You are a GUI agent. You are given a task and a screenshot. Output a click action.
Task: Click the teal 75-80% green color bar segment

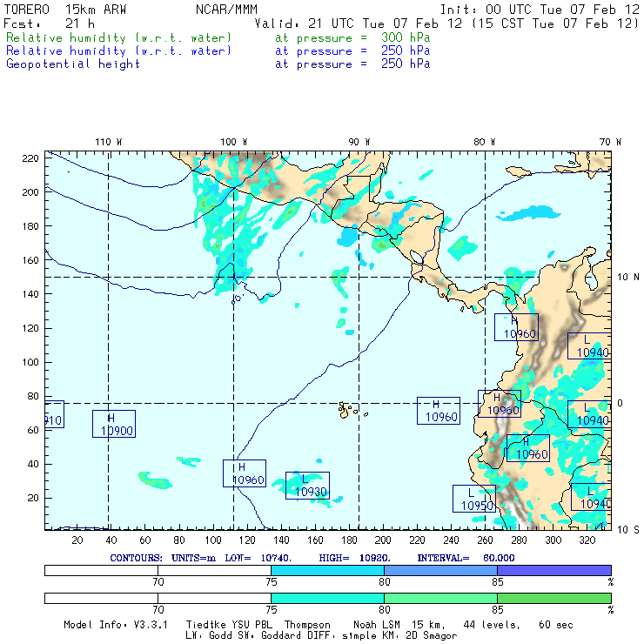[327, 598]
